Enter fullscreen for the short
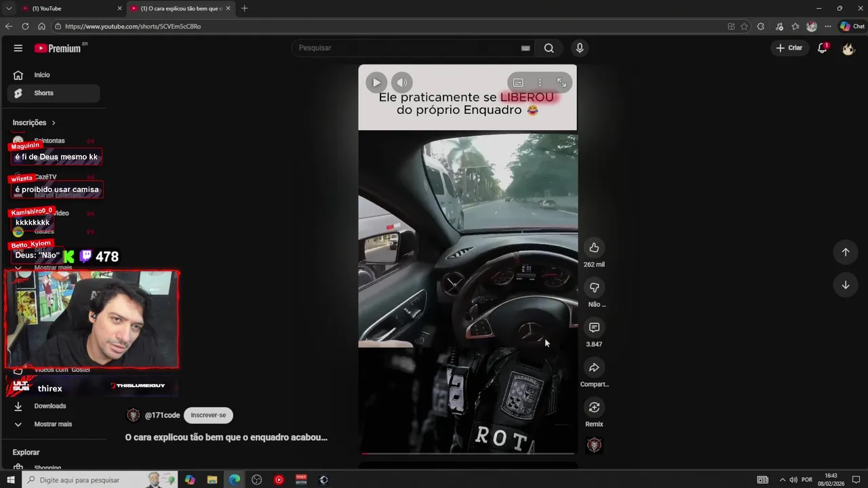This screenshot has width=868, height=488. [561, 83]
